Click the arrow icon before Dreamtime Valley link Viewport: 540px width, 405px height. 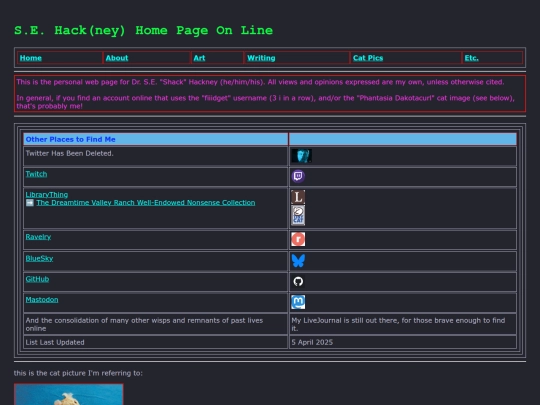[x=30, y=203]
